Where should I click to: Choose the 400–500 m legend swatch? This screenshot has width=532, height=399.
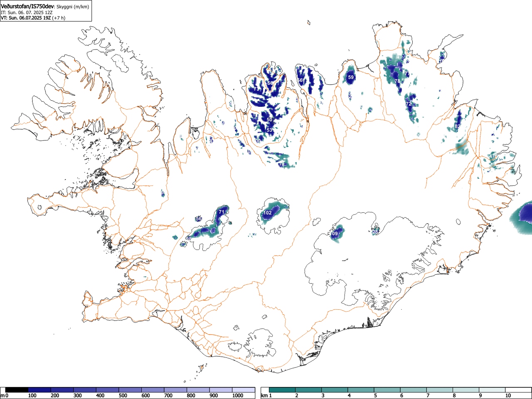pyautogui.click(x=108, y=390)
